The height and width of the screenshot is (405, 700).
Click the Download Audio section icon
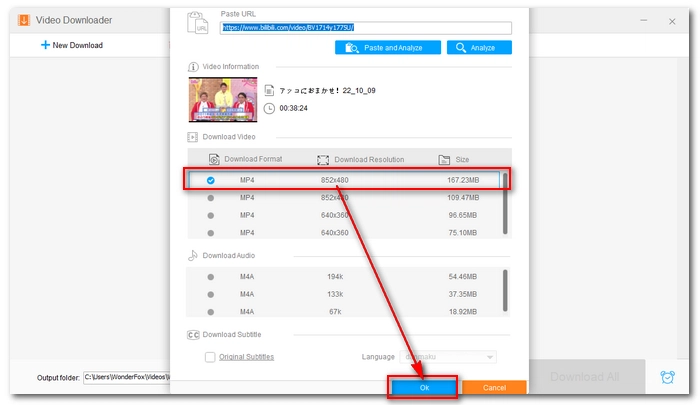(x=193, y=256)
